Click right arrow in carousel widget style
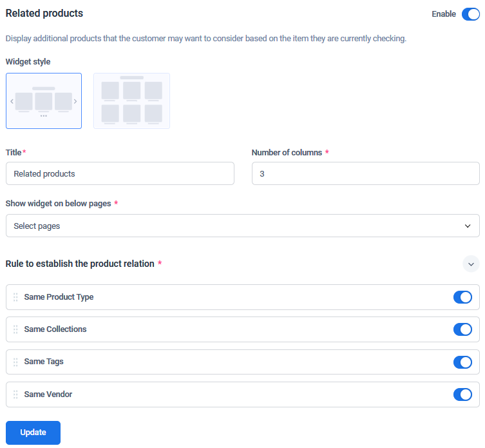The width and height of the screenshot is (485, 448). coord(75,101)
